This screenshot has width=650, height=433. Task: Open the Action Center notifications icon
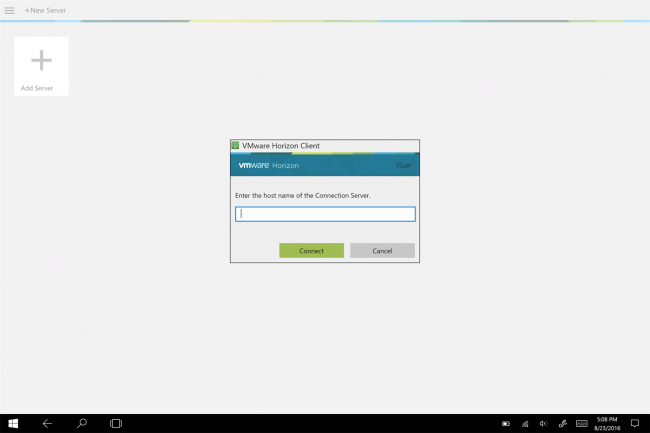coord(635,423)
